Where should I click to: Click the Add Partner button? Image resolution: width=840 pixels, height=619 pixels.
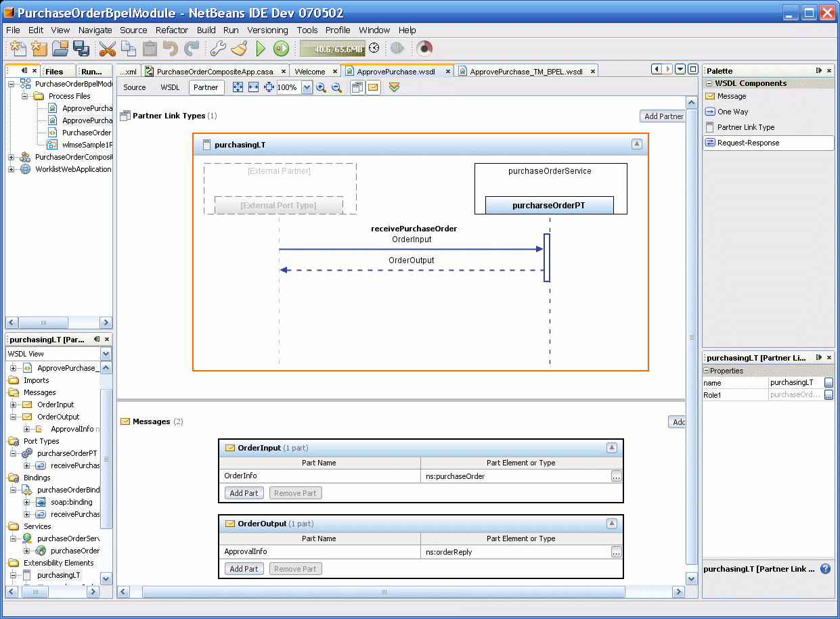pyautogui.click(x=662, y=116)
